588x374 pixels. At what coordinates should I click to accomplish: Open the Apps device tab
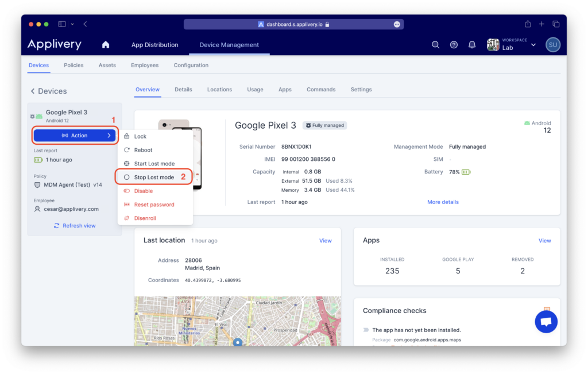[285, 90]
